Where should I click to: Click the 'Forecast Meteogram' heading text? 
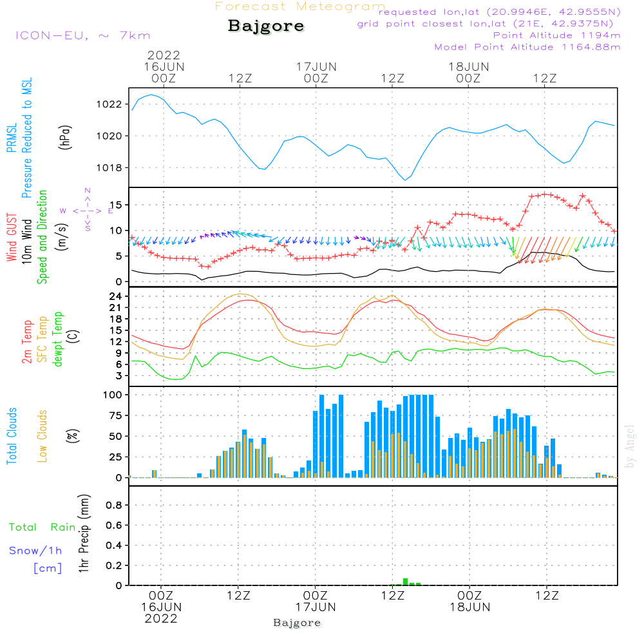pyautogui.click(x=300, y=6)
